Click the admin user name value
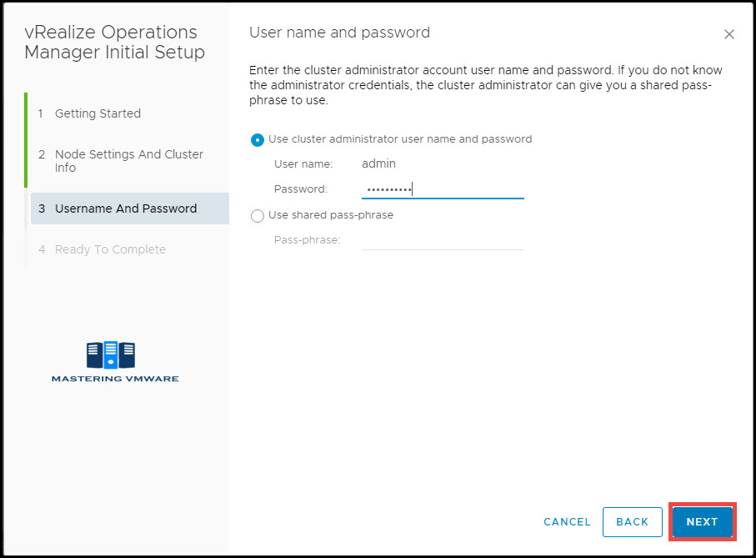756x558 pixels. click(378, 163)
